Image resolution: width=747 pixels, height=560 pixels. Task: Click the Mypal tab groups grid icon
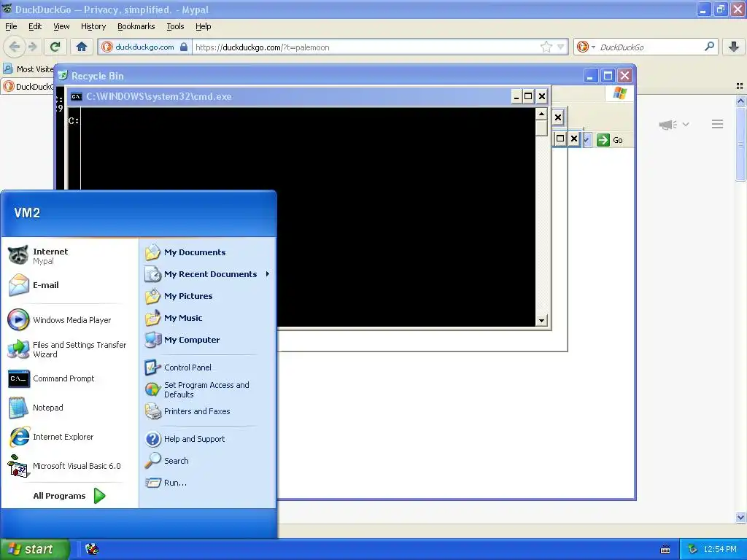click(740, 86)
